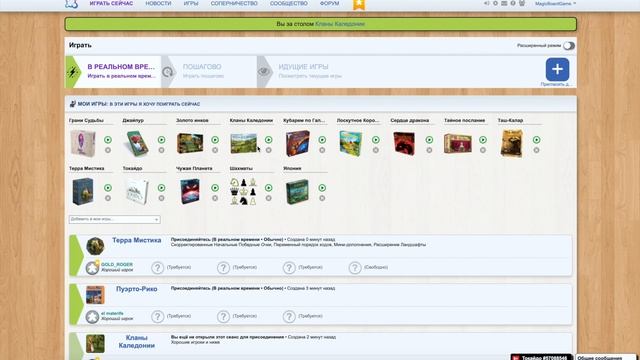
Task: Open the Кланы Каледонии table title link
Action: click(x=136, y=341)
